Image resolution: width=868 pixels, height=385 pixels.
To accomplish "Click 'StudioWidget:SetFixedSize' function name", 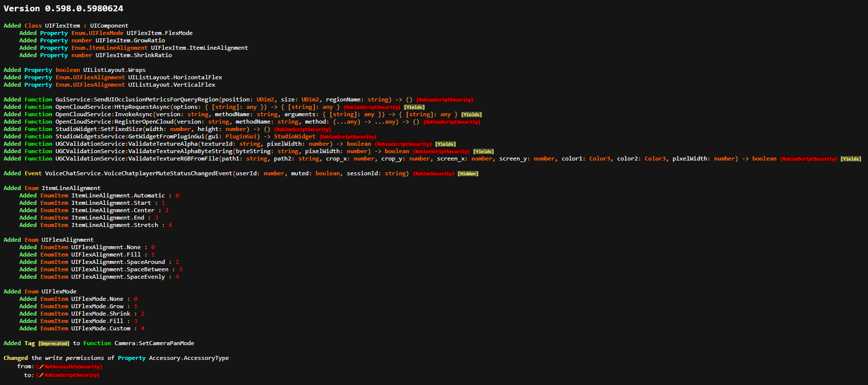I will click(98, 129).
